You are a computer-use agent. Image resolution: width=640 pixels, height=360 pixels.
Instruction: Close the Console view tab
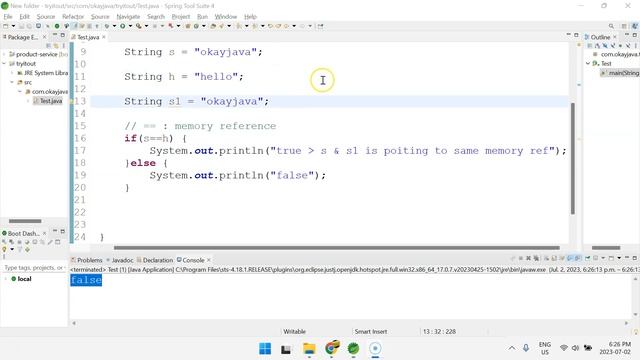209,260
